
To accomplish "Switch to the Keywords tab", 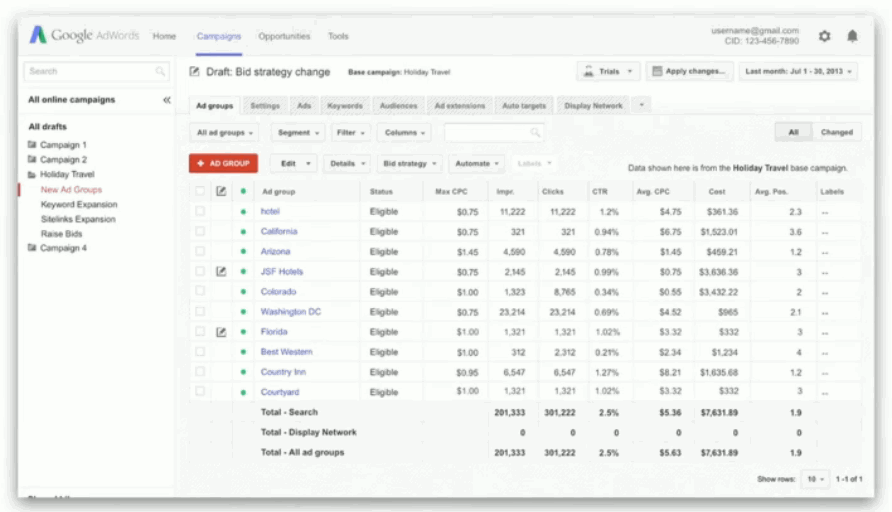I will coord(345,106).
